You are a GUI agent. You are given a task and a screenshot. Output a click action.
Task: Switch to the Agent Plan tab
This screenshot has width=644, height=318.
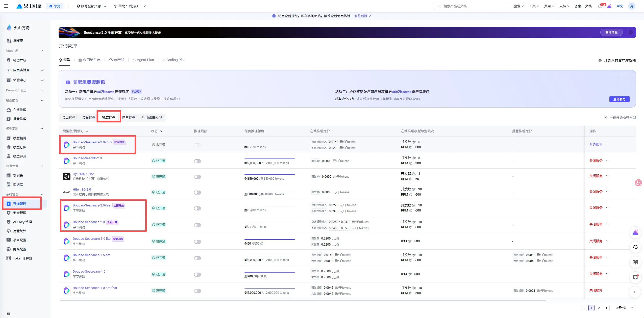[x=143, y=60]
